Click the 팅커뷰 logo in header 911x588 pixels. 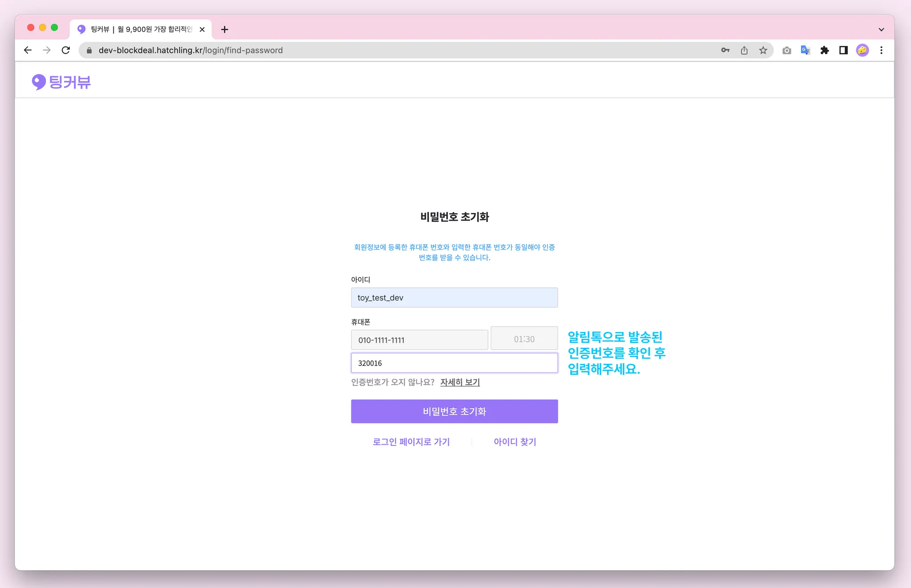(61, 82)
